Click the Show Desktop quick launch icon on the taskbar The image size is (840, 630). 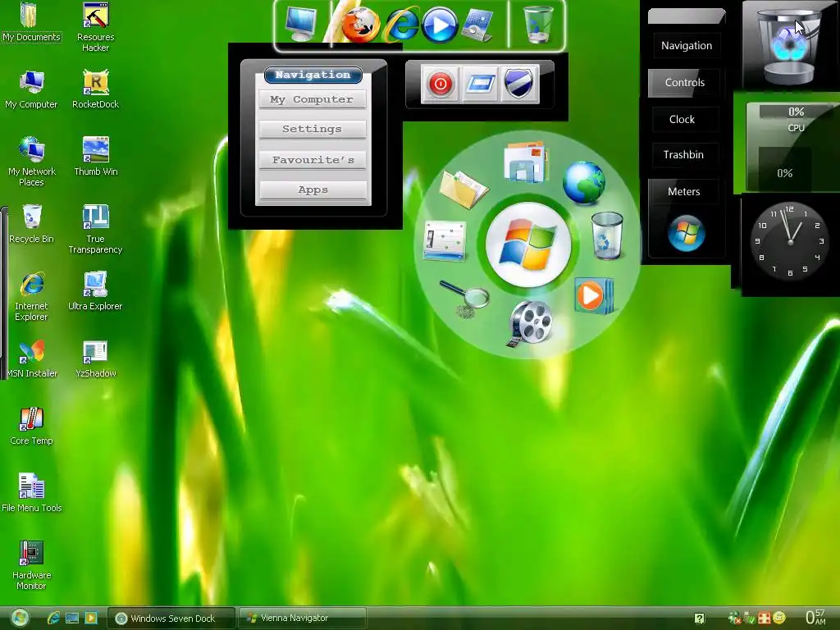72,619
